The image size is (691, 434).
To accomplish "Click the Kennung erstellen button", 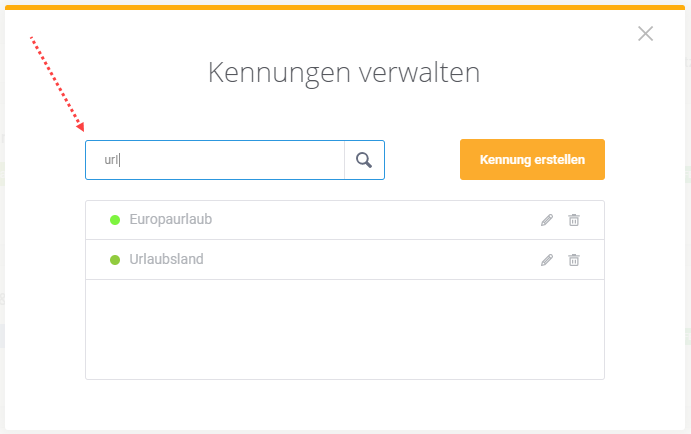I will coord(532,160).
